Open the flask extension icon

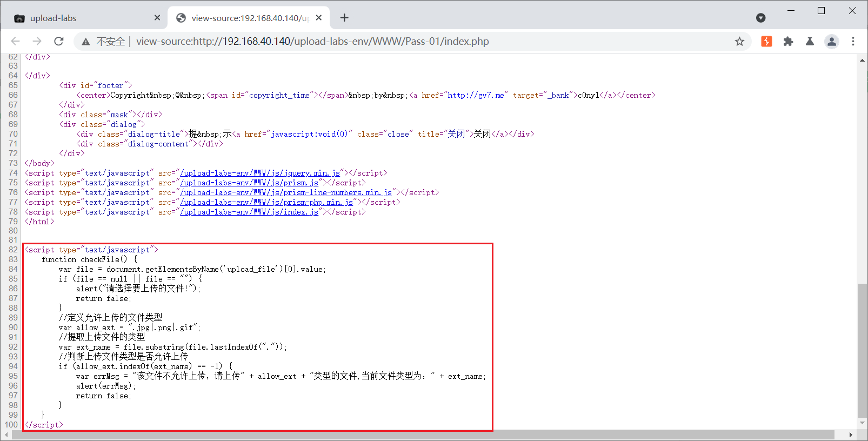coord(810,42)
